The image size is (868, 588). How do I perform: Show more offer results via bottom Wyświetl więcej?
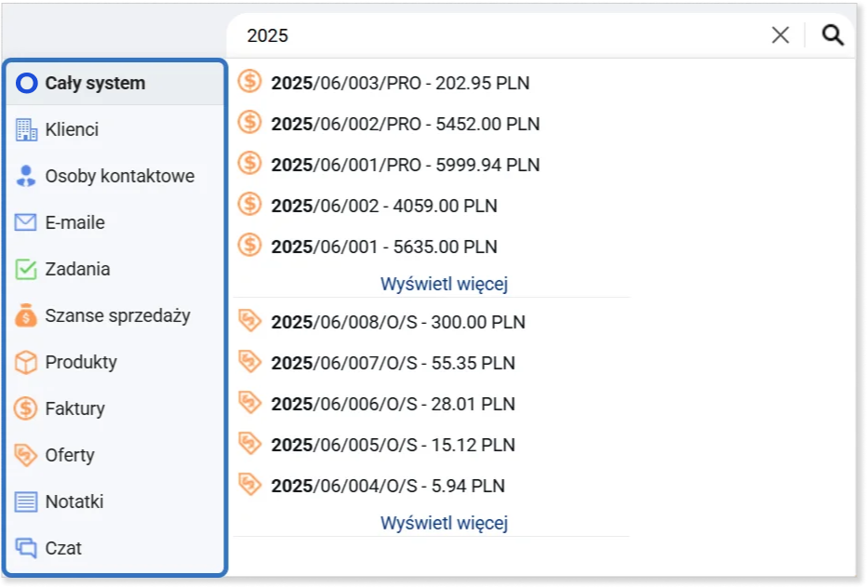[444, 523]
